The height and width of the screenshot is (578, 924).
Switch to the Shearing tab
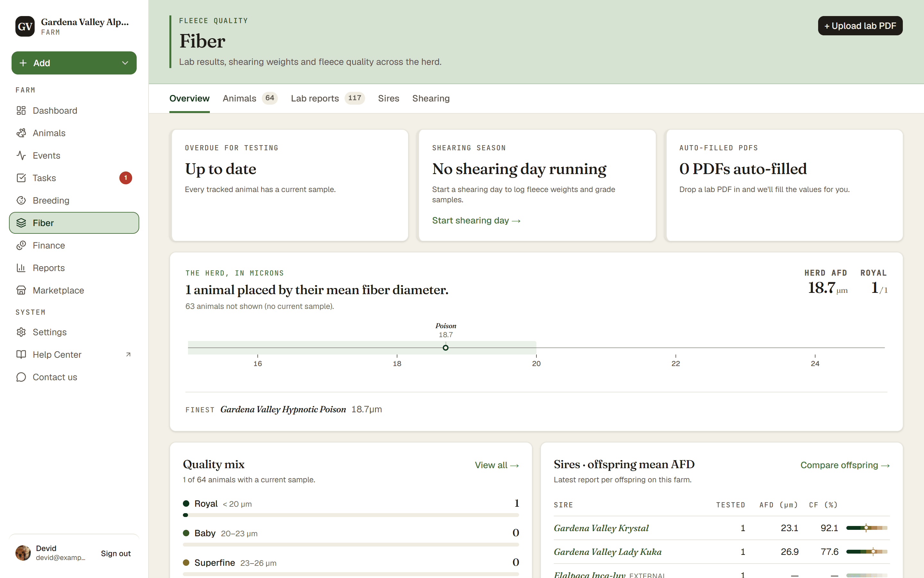(431, 99)
